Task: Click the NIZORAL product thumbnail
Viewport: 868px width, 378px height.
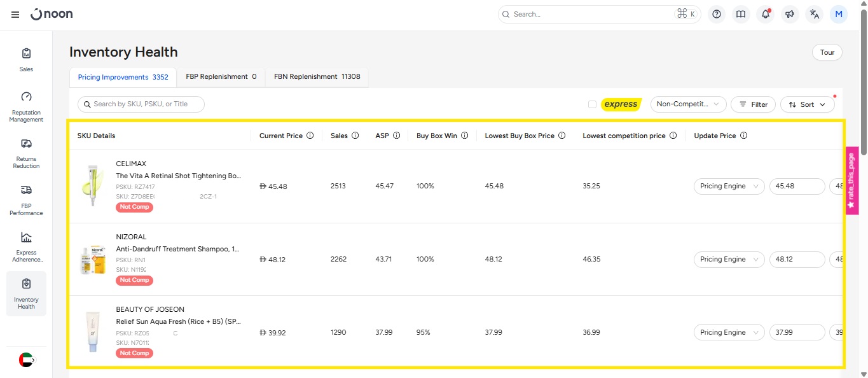Action: [x=92, y=260]
